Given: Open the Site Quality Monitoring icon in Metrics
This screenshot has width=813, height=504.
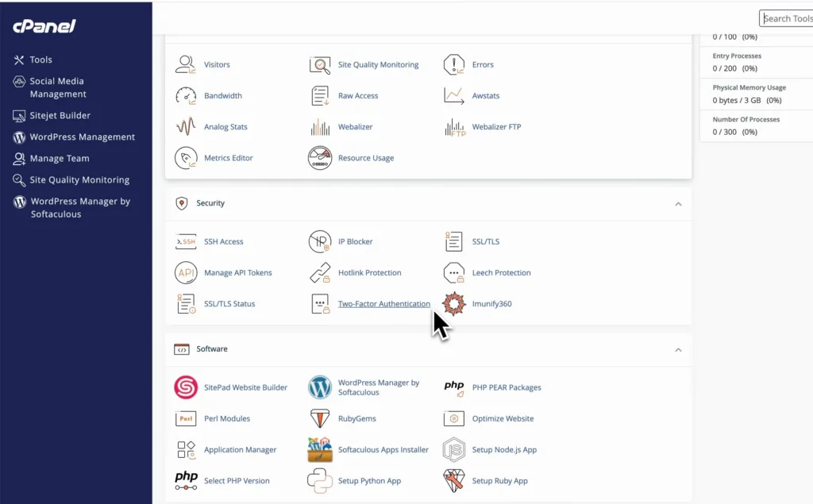Looking at the screenshot, I should click(x=320, y=65).
